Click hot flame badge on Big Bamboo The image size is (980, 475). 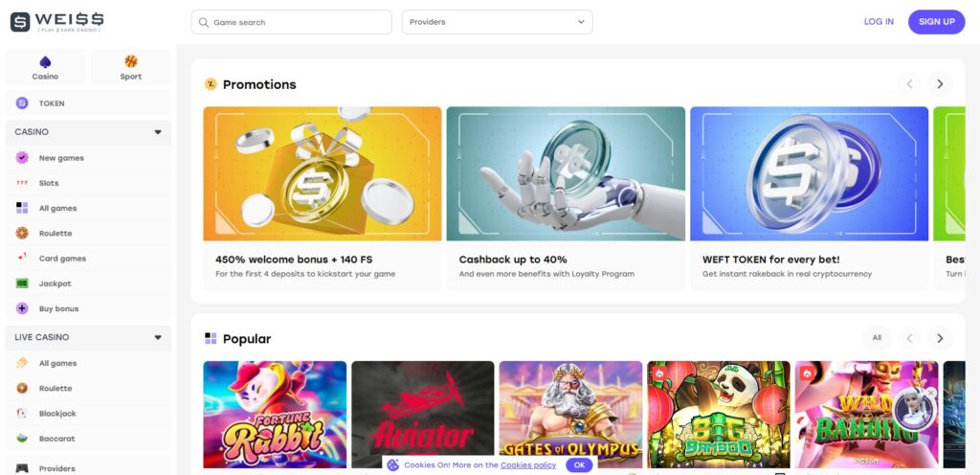point(658,373)
